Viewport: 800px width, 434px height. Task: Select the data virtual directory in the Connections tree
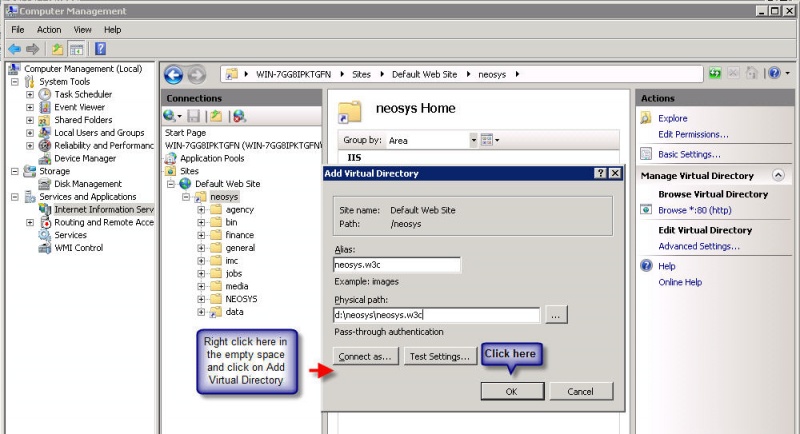point(234,312)
